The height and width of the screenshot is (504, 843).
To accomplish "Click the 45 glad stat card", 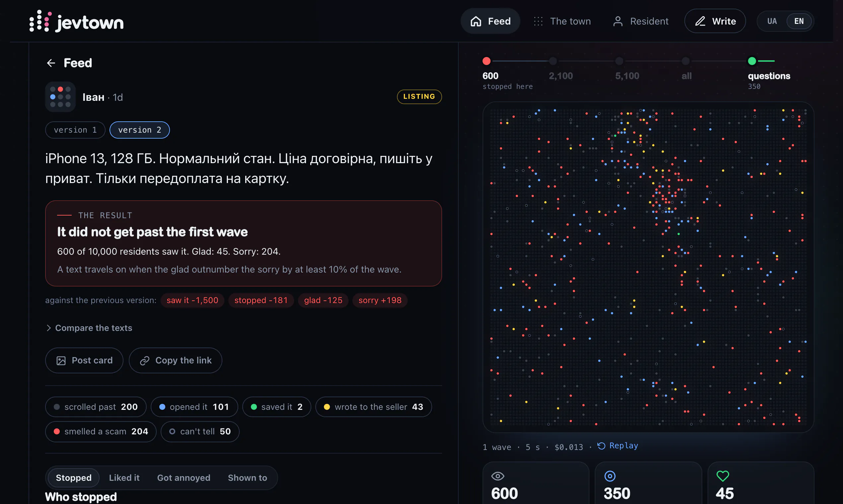I will pos(760,483).
